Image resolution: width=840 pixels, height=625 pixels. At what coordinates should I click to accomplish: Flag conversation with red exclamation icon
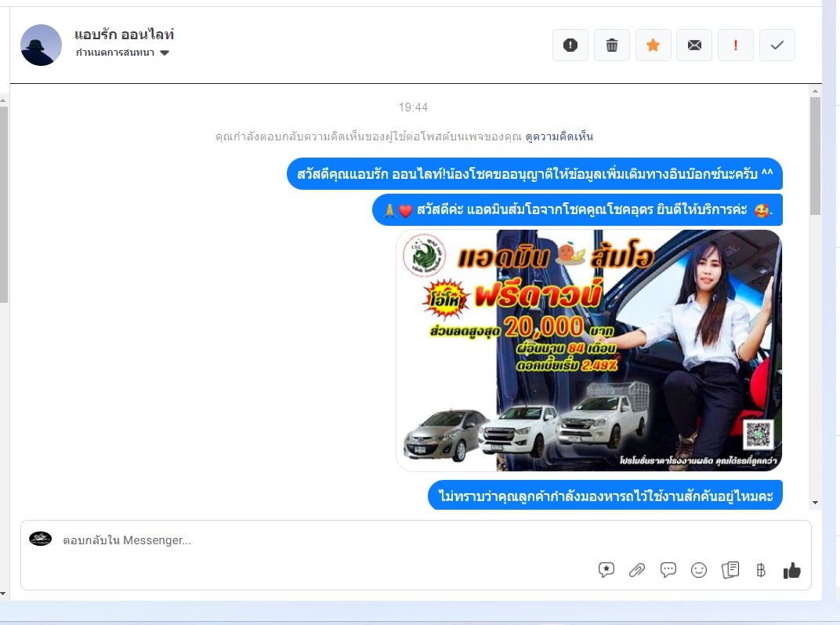click(x=735, y=45)
